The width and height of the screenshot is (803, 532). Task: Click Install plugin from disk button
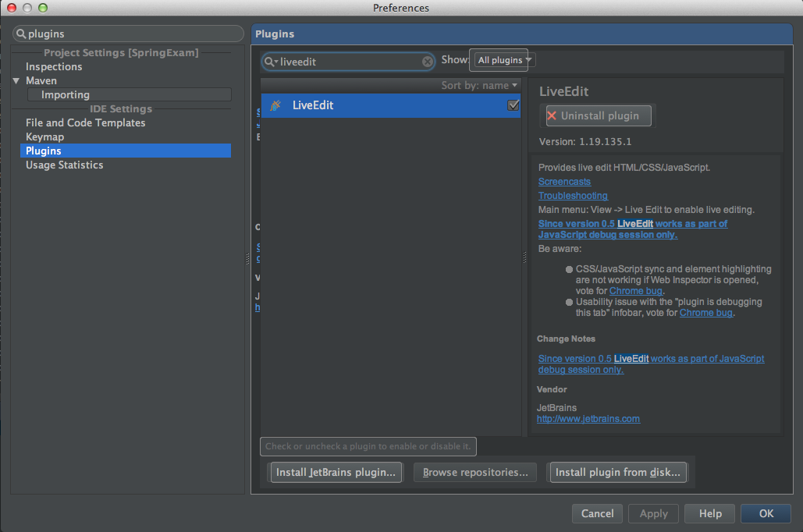coord(618,472)
